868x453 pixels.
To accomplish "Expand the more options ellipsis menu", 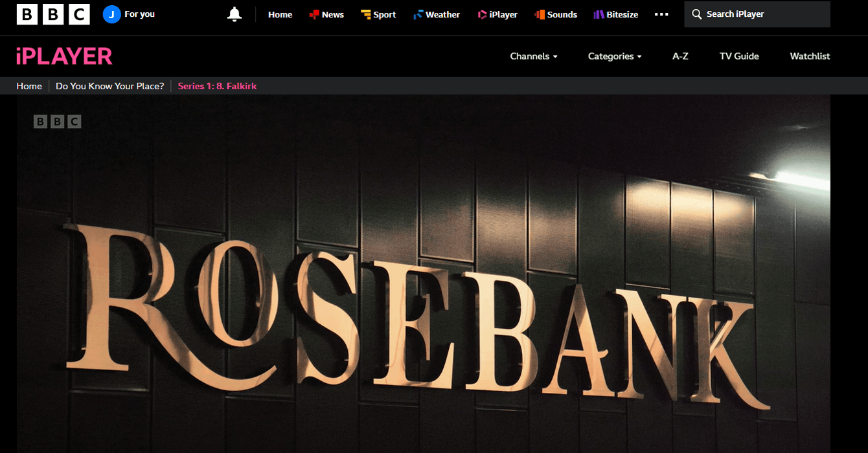I will pyautogui.click(x=661, y=14).
